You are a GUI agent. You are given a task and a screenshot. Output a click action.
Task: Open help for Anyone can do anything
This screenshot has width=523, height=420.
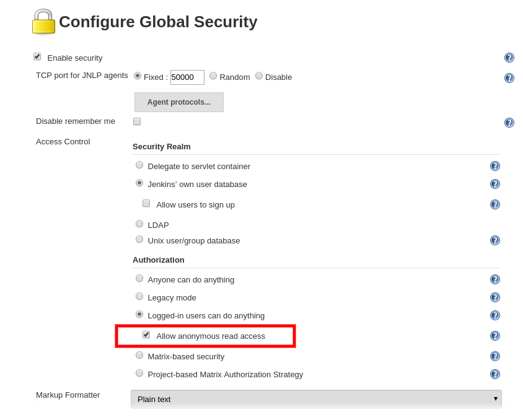click(494, 279)
